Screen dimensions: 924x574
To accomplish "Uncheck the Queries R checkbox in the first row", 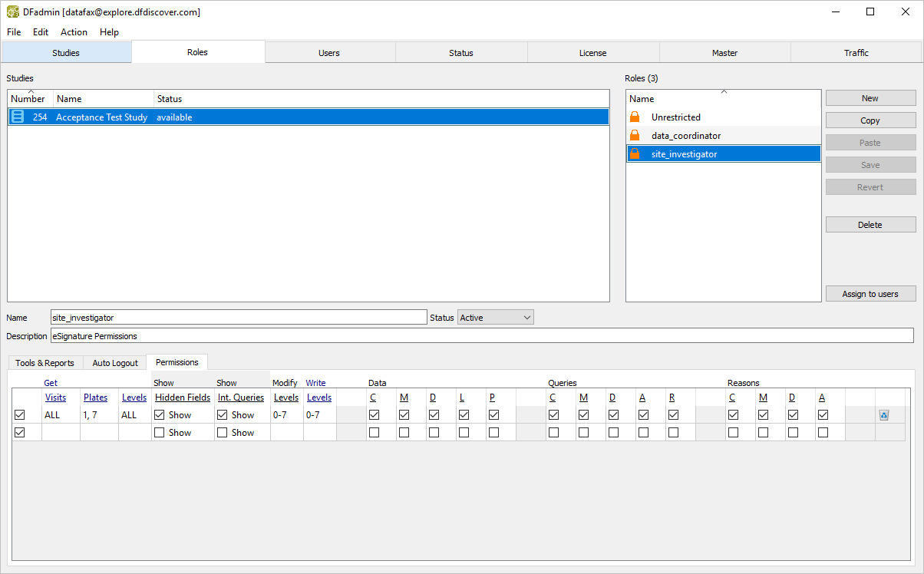I will pyautogui.click(x=673, y=414).
